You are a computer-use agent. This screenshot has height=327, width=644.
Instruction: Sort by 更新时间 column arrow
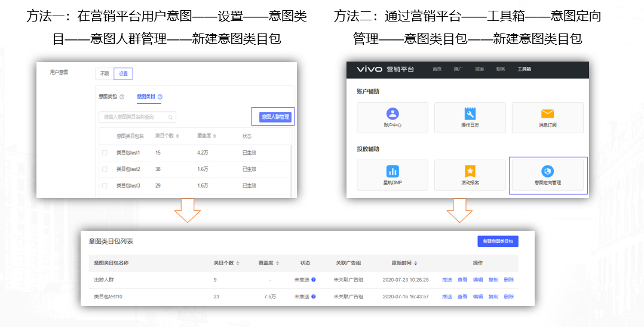pos(416,263)
